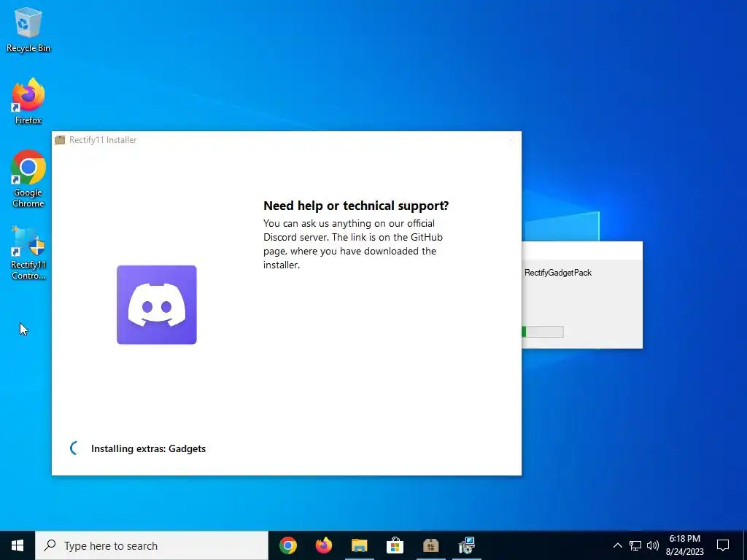
Task: Open the clock showing 6:18 PM
Action: [684, 545]
